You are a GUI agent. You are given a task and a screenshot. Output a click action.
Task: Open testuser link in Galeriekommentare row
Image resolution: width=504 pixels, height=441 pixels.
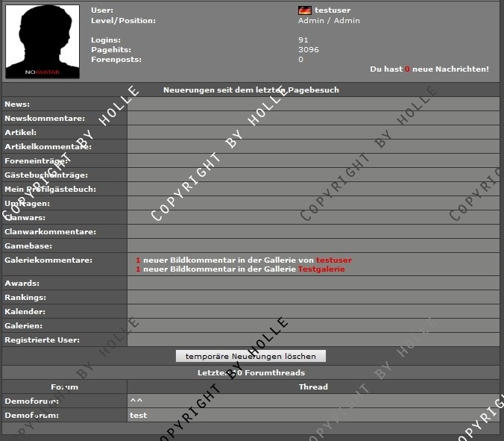coord(333,260)
